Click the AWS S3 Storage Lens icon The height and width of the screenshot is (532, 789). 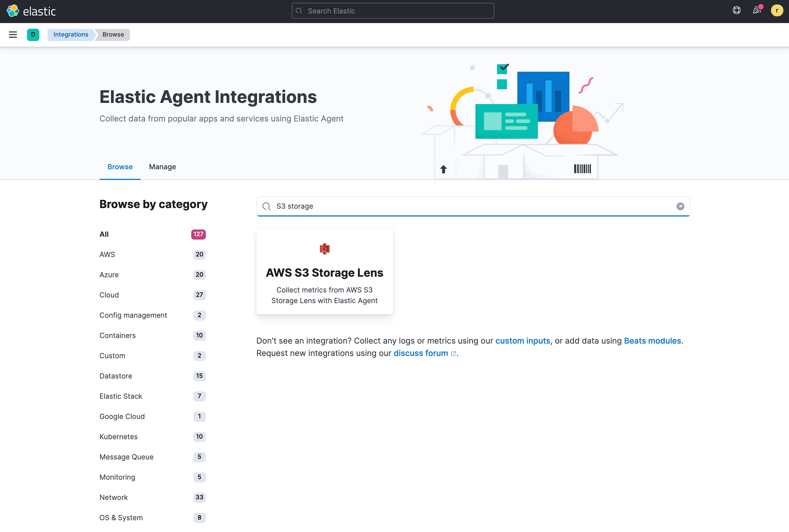pos(324,249)
